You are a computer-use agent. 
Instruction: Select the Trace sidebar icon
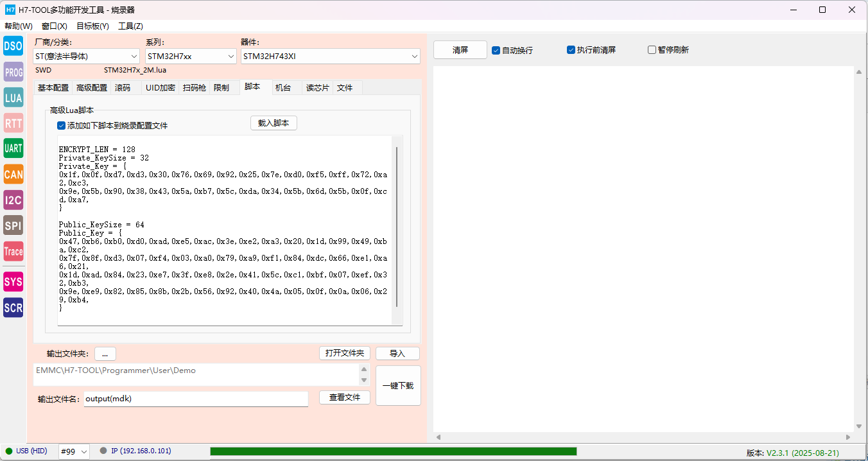pyautogui.click(x=13, y=251)
